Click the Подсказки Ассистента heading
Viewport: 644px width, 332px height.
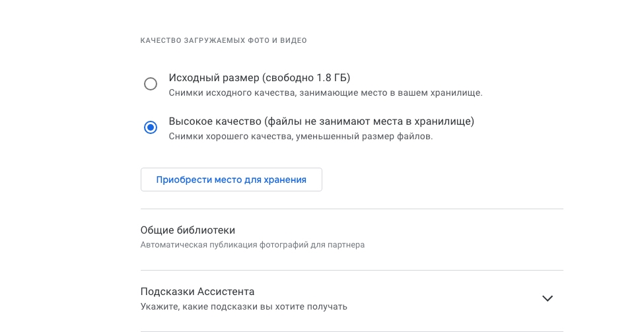point(197,291)
